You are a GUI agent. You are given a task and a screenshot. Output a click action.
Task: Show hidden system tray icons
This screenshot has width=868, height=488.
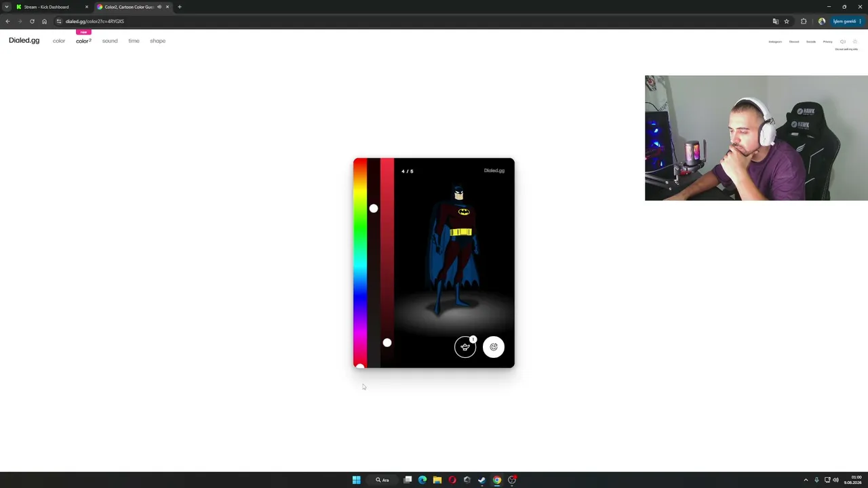[806, 480]
